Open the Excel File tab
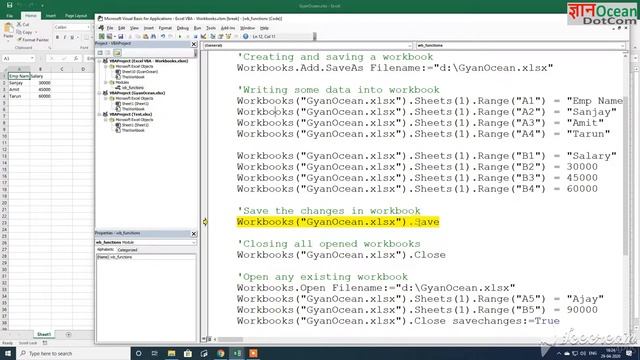 9,16
